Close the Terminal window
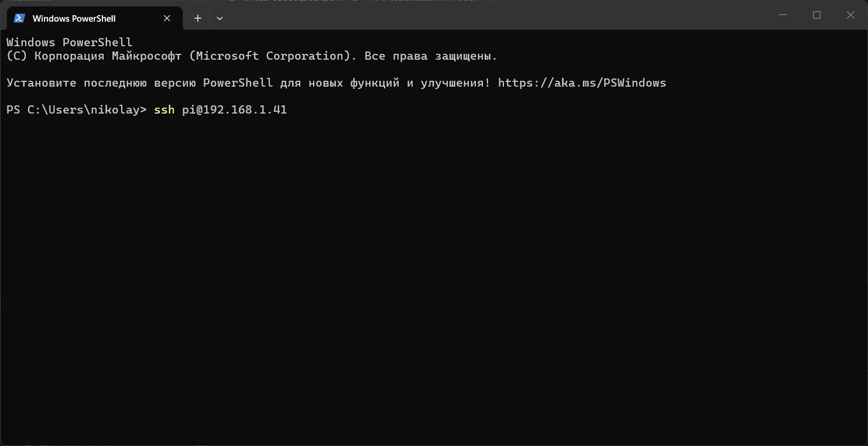 (850, 15)
